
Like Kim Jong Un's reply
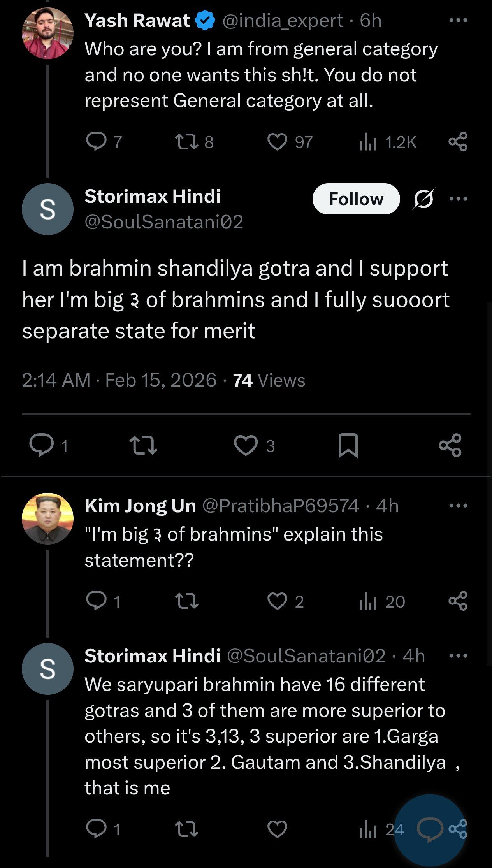[x=277, y=601]
